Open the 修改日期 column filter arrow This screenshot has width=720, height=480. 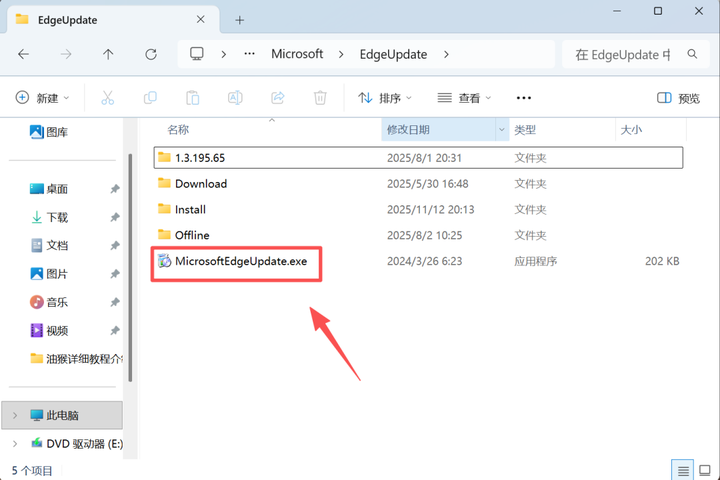(502, 130)
